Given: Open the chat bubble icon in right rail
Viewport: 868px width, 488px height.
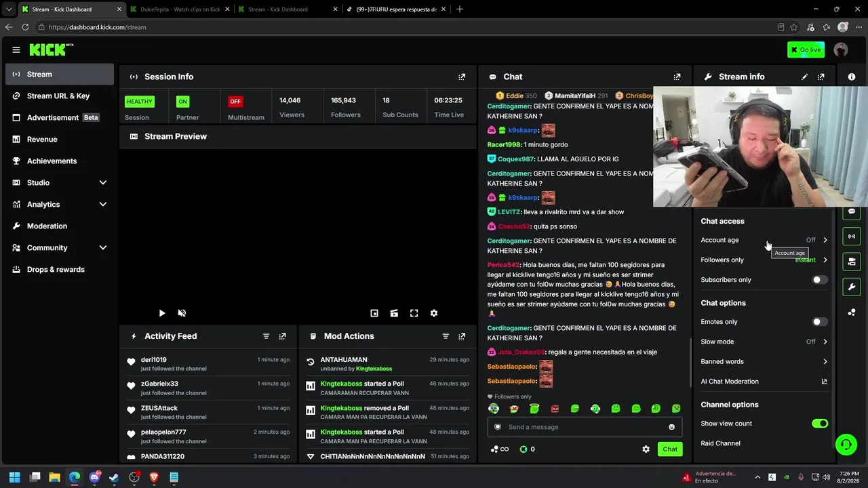Looking at the screenshot, I should click(852, 211).
